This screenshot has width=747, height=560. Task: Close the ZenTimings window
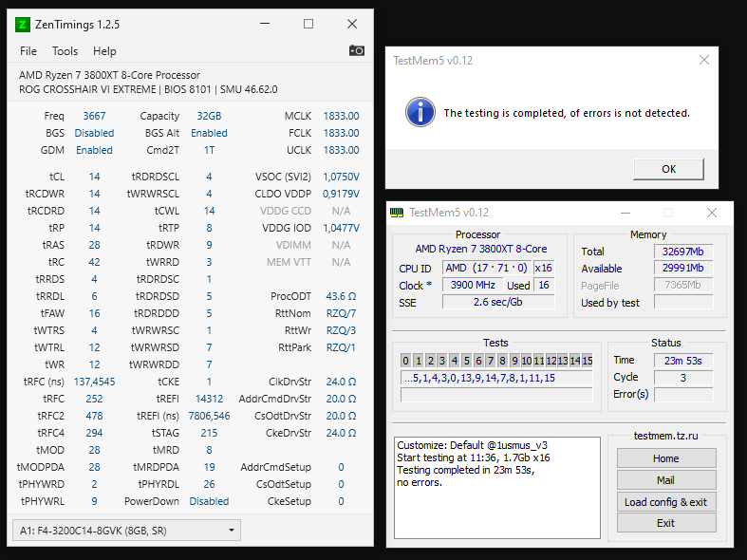[x=352, y=24]
